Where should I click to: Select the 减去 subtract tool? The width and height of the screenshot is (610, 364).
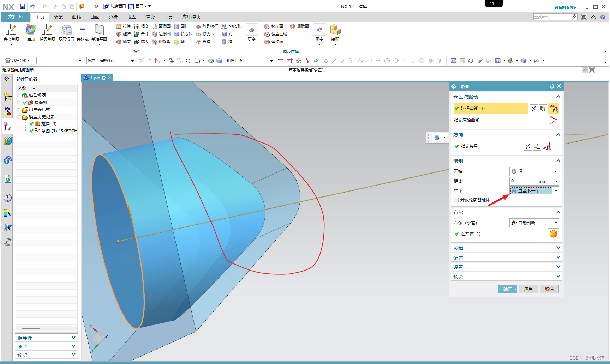coord(141,42)
